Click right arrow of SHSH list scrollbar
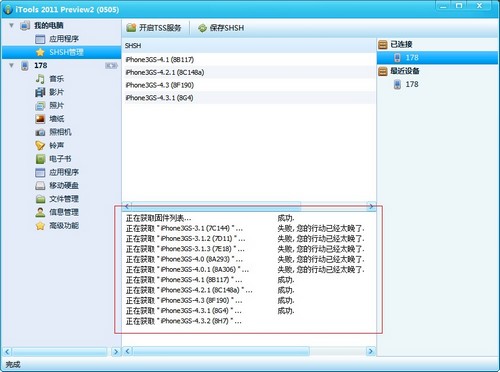 click(371, 206)
